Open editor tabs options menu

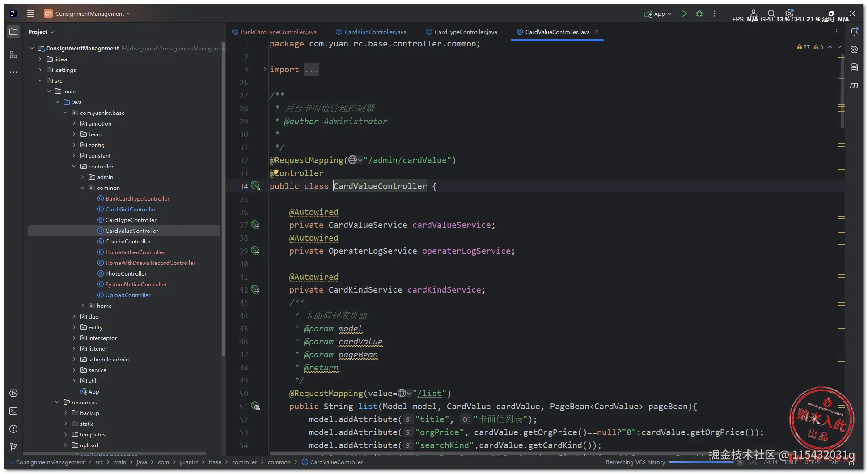coord(836,32)
